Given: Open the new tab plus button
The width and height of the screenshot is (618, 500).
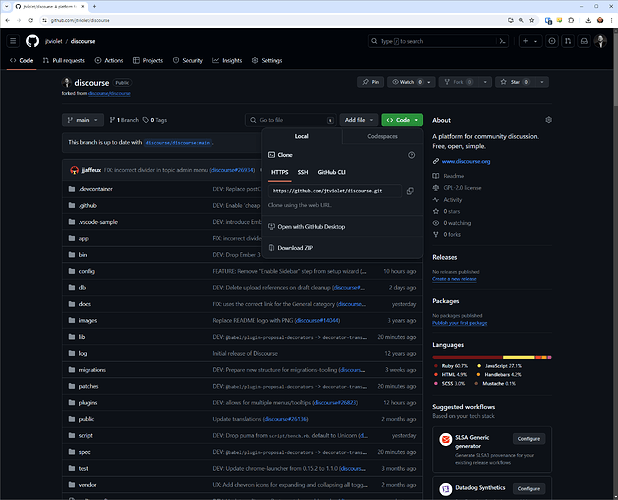Looking at the screenshot, I should pos(95,6).
